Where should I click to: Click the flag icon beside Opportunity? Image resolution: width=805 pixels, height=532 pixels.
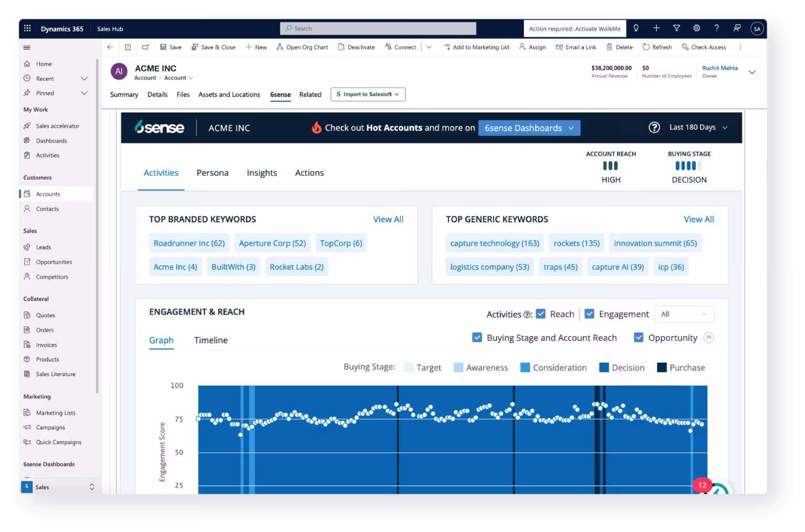click(x=709, y=338)
